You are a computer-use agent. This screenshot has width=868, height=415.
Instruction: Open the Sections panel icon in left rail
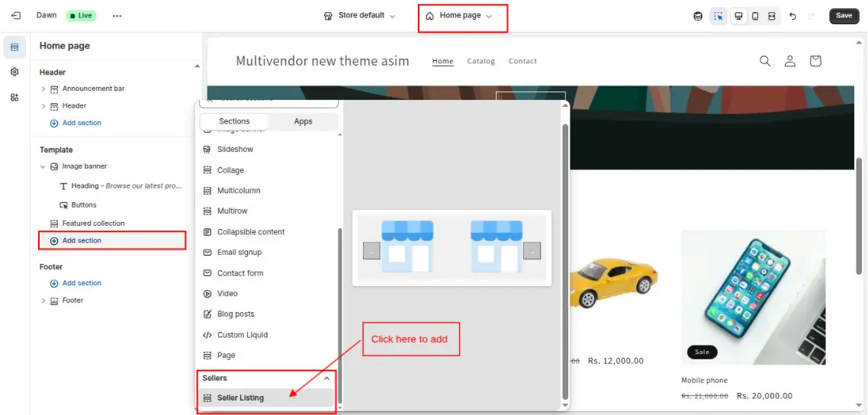(x=14, y=47)
